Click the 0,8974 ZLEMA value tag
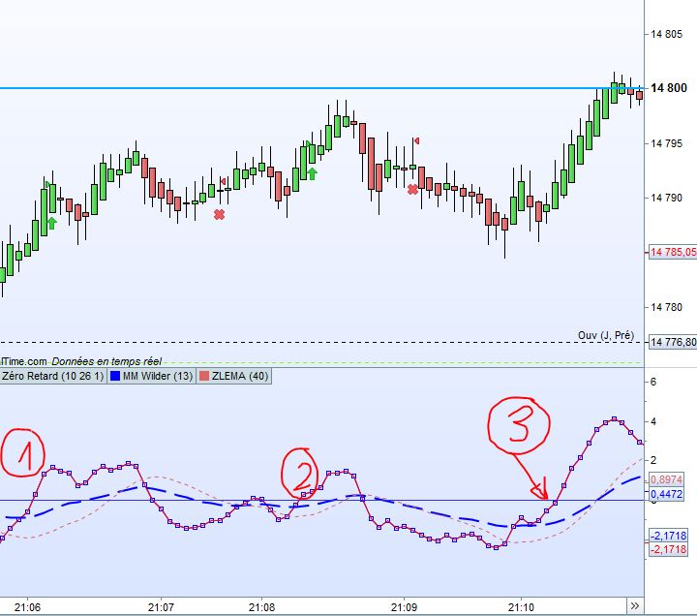 [666, 479]
